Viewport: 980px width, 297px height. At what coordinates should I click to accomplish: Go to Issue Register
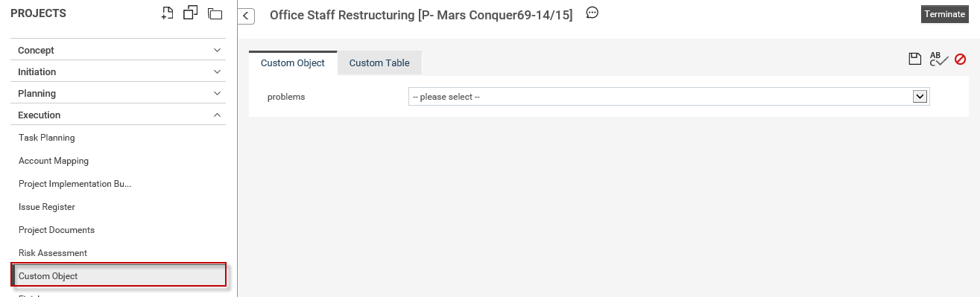pyautogui.click(x=47, y=207)
